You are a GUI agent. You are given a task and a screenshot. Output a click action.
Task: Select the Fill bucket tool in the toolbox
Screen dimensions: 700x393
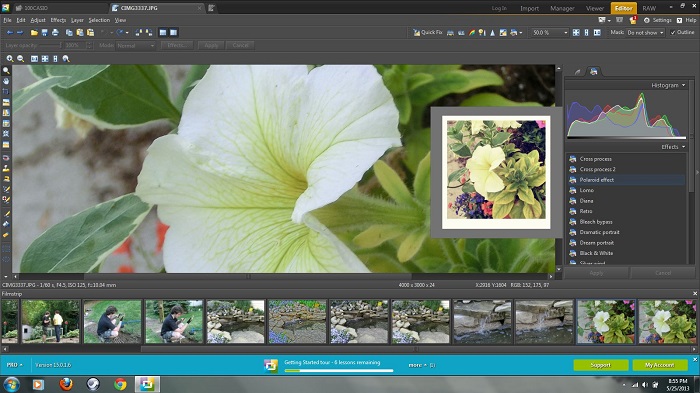click(6, 224)
